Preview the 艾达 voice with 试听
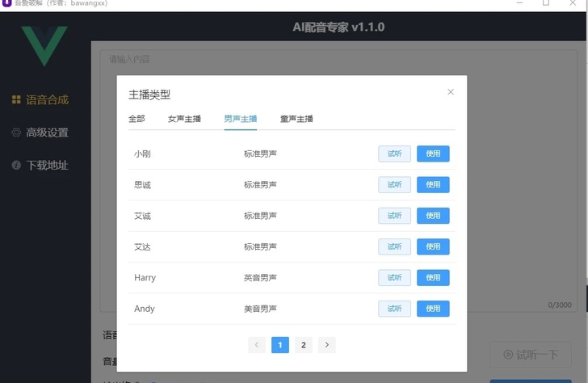 tap(394, 246)
